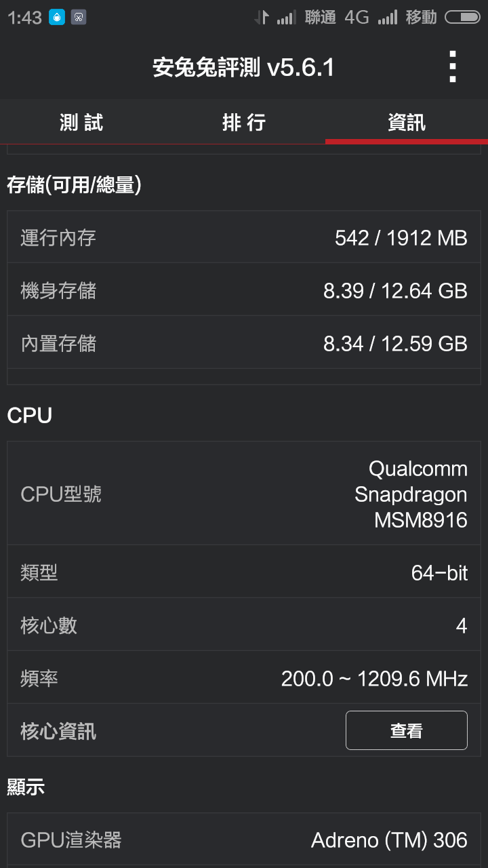Tap the 移動 signal strength bars
This screenshot has height=868, width=488.
pos(388,18)
